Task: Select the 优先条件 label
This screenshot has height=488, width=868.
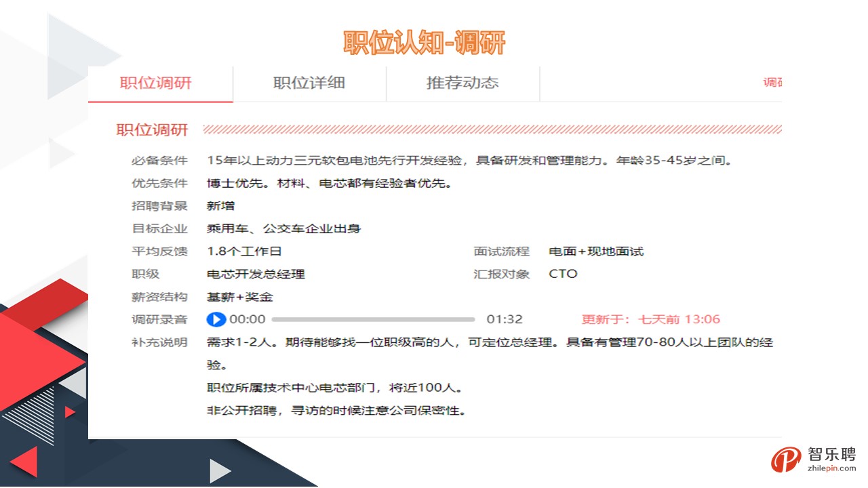Action: click(x=159, y=183)
